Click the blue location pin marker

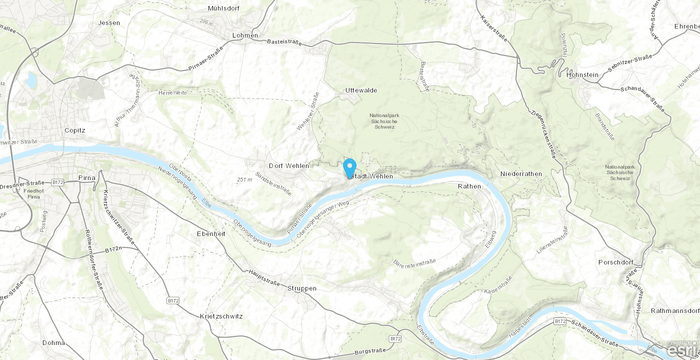coord(350,168)
